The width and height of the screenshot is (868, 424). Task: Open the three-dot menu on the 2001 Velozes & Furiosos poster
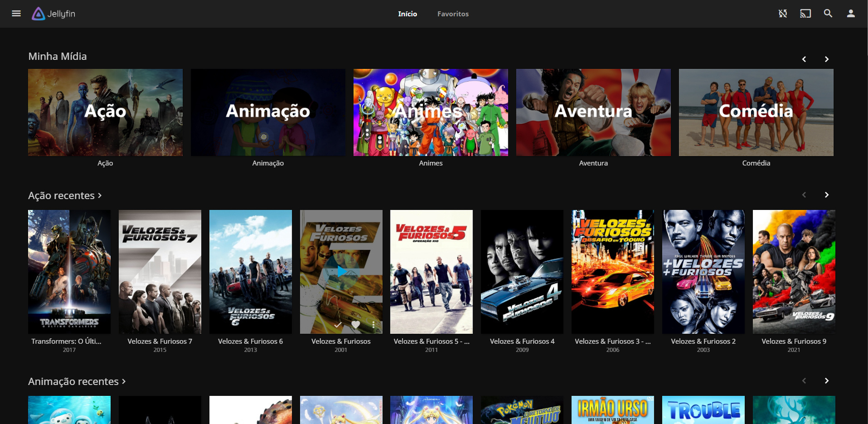coord(373,324)
